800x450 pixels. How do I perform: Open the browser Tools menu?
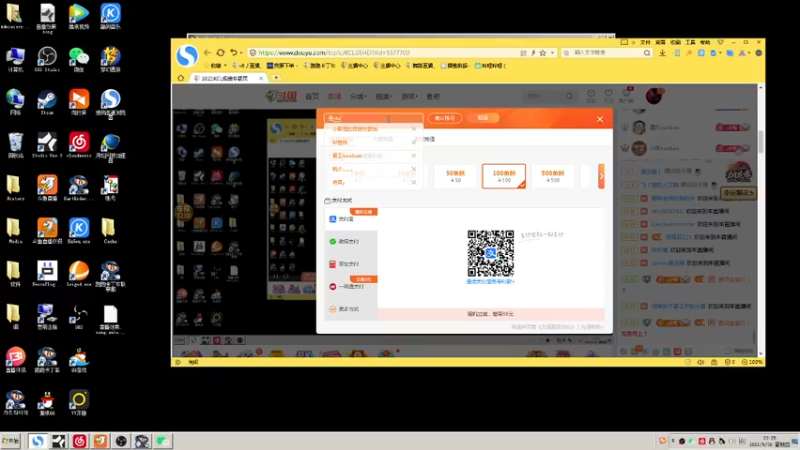[x=690, y=42]
